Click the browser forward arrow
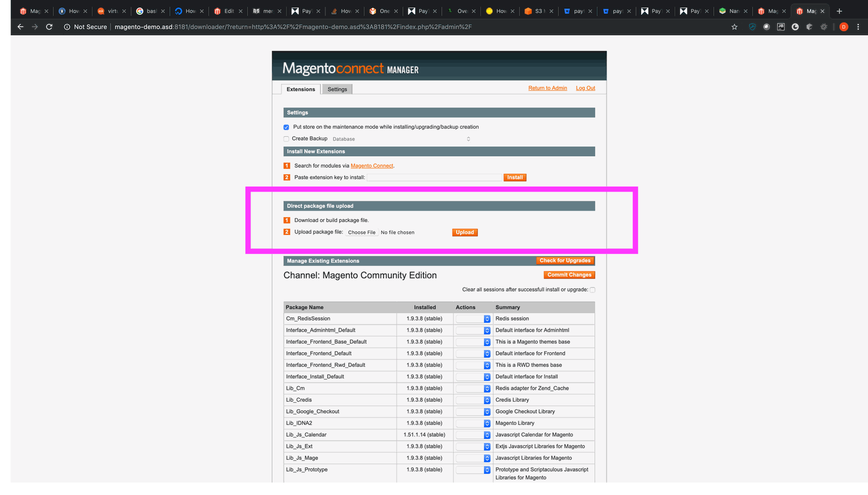 point(35,27)
